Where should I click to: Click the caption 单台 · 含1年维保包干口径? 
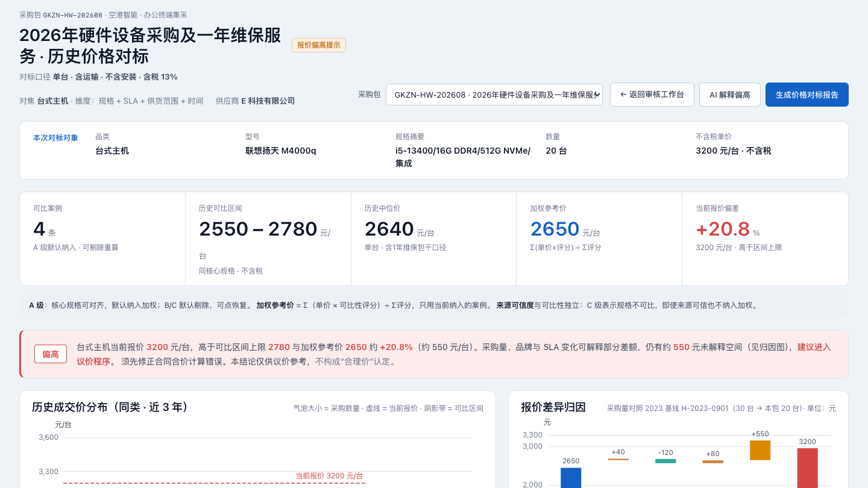406,248
